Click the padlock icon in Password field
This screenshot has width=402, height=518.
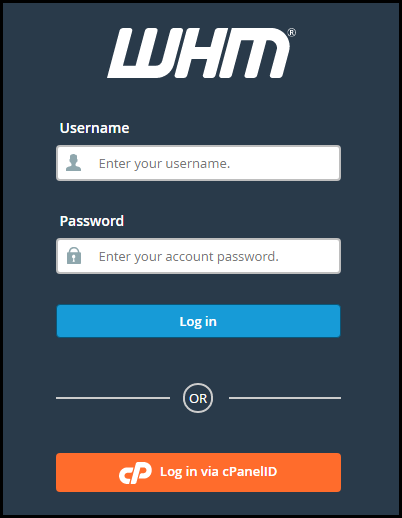click(74, 256)
